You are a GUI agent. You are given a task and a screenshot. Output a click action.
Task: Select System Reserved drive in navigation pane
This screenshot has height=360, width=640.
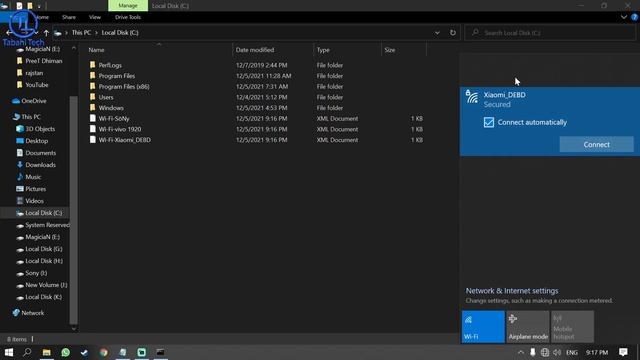(x=43, y=225)
